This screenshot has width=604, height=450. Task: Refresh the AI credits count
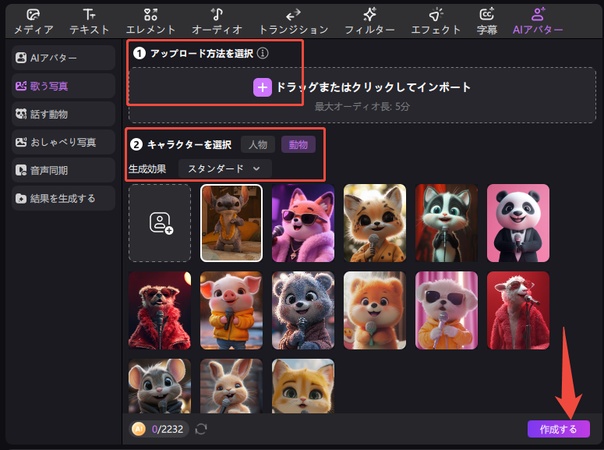pos(201,429)
